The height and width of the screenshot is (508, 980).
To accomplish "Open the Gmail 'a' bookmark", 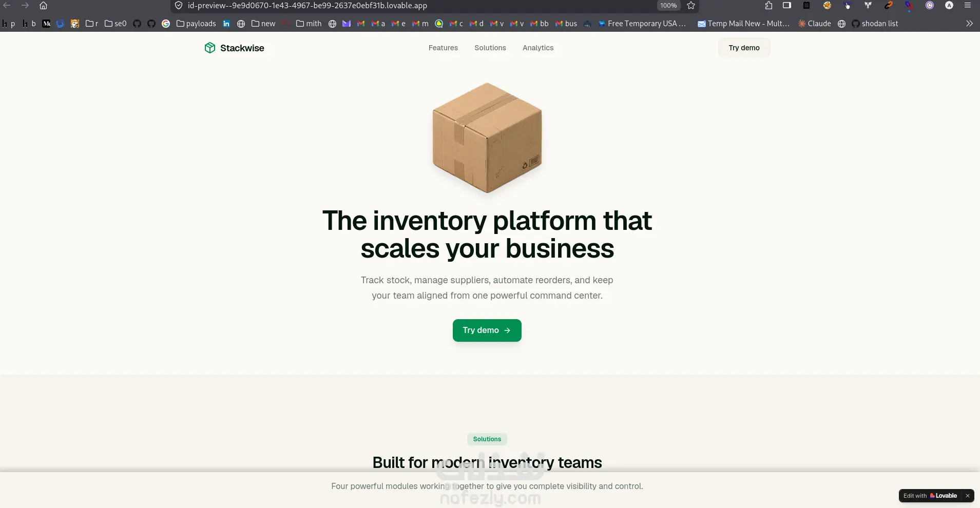I will 378,24.
